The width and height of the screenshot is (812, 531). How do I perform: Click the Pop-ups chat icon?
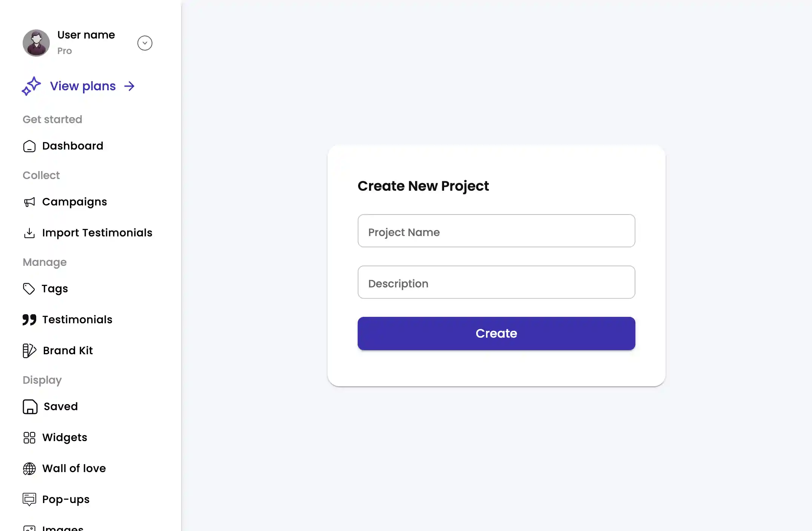tap(30, 499)
